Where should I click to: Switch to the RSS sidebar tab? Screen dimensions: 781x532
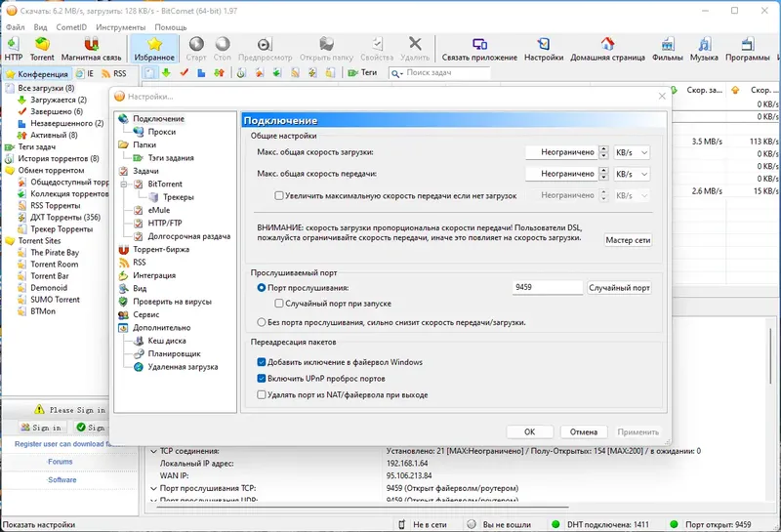click(114, 74)
